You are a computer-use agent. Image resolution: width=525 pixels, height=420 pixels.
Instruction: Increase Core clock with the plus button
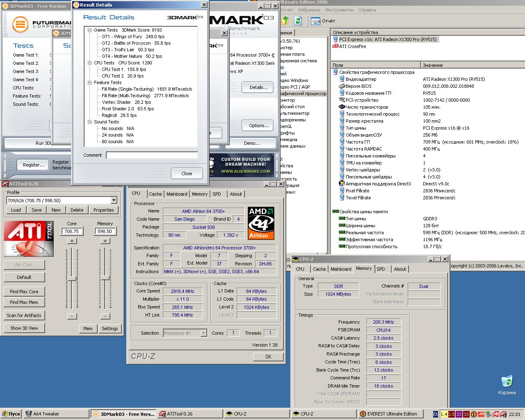(72, 241)
